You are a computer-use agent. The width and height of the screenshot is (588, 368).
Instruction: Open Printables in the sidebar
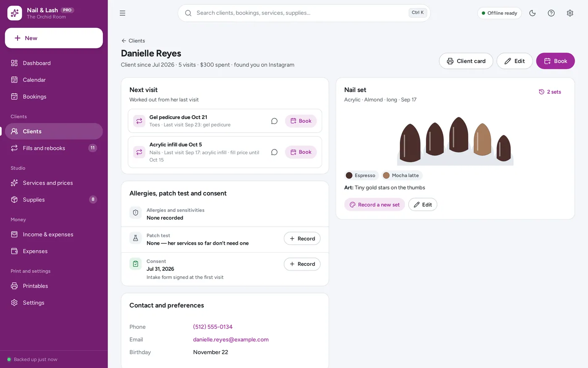click(x=54, y=286)
